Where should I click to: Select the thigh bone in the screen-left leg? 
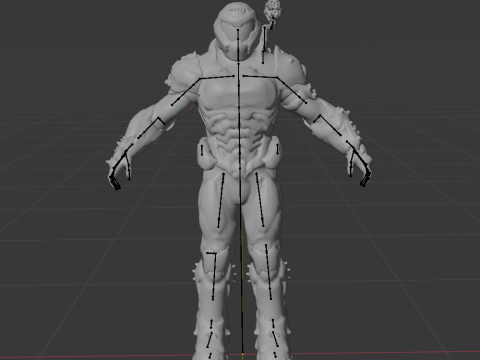point(221,200)
